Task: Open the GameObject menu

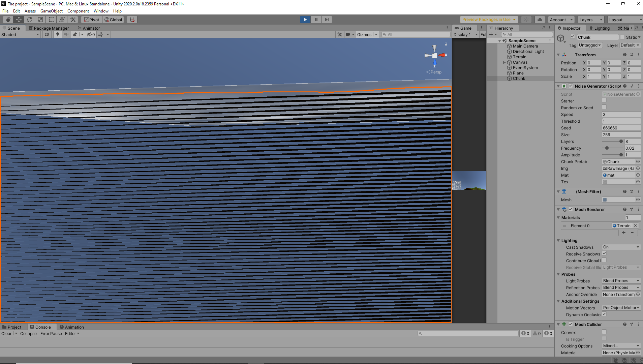Action: tap(51, 11)
